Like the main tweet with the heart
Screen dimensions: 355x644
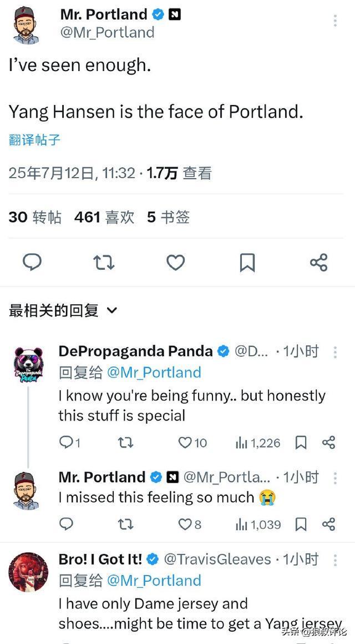tap(175, 262)
